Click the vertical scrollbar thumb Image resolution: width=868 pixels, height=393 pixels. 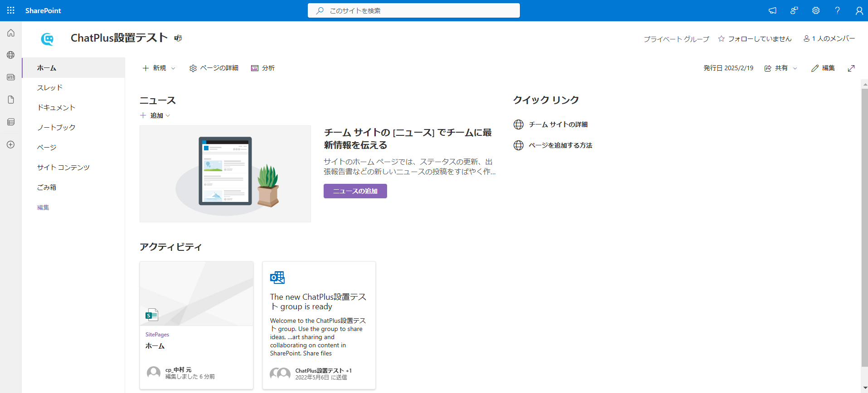pos(864,227)
